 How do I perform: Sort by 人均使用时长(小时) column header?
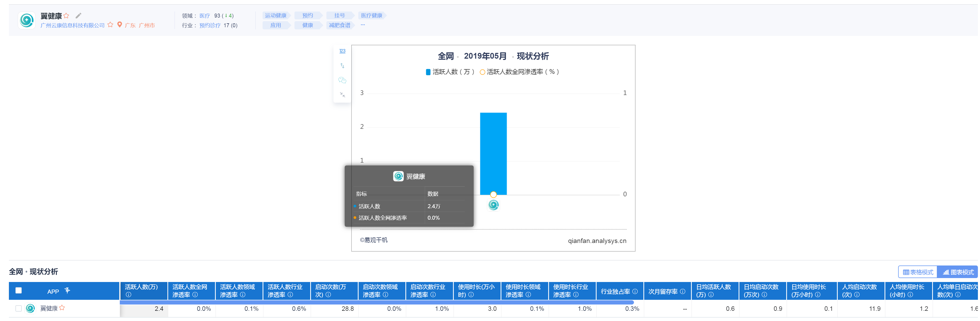(909, 291)
